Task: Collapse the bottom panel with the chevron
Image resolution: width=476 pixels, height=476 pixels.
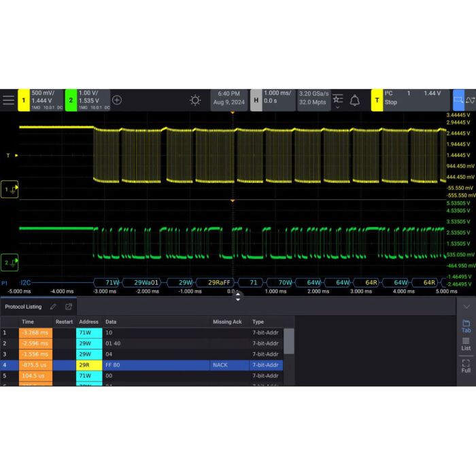Action: pos(466,307)
